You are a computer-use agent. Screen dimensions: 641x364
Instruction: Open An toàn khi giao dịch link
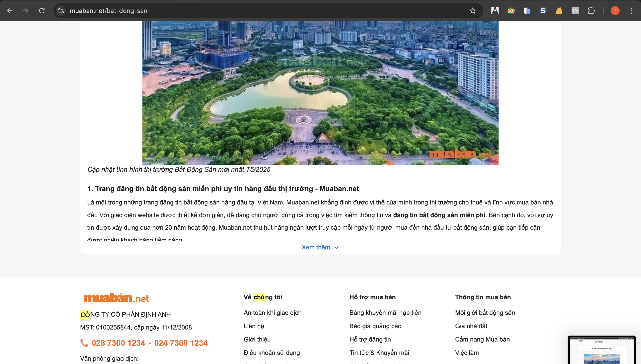272,313
